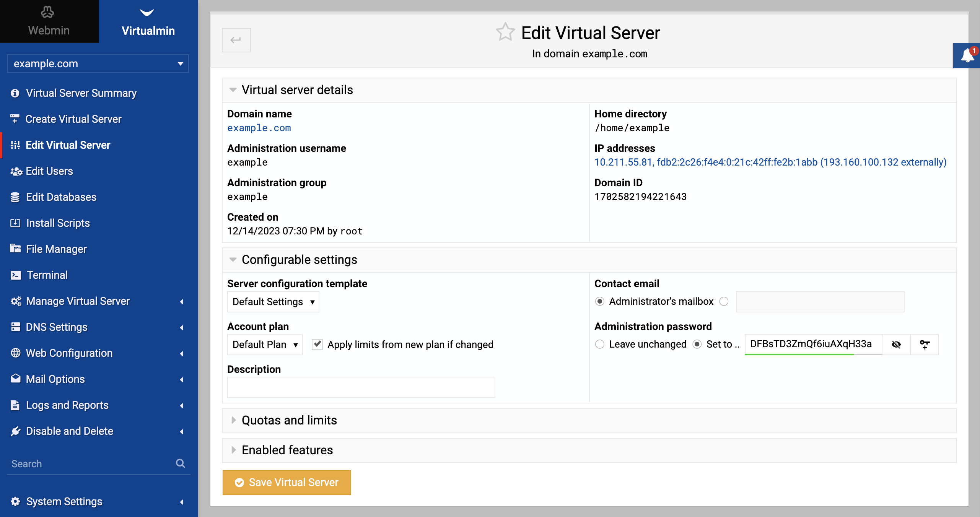980x517 pixels.
Task: Click the favorite star icon beside title
Action: point(505,31)
